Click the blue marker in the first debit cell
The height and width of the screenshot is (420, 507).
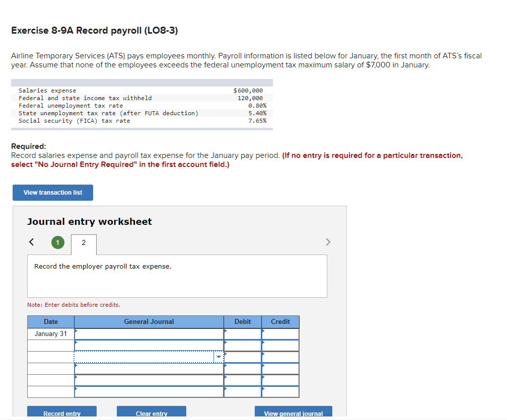(x=225, y=331)
